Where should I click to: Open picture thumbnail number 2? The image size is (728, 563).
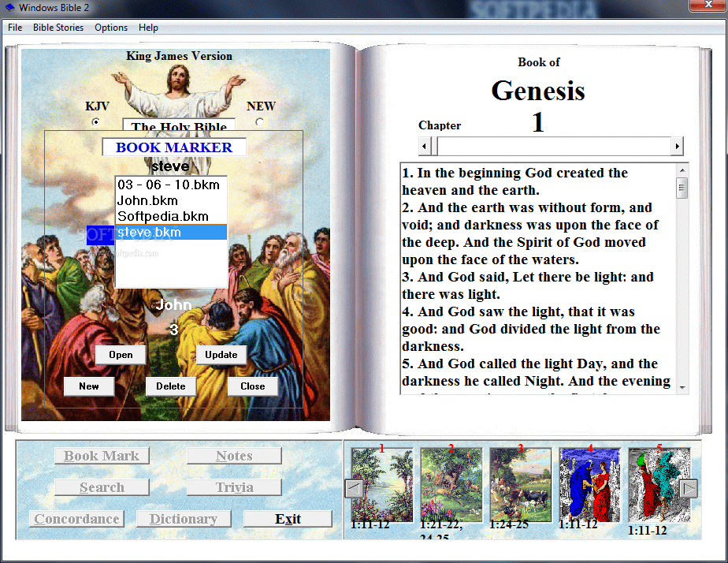pos(451,484)
